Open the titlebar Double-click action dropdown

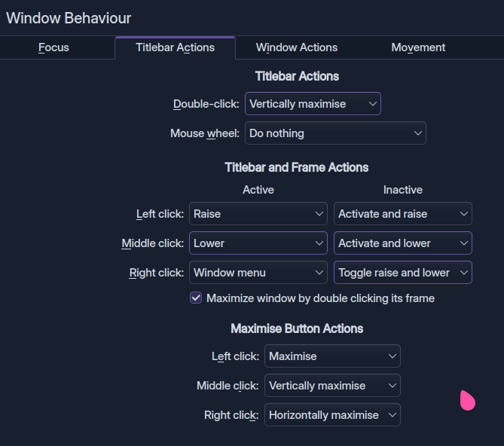(x=313, y=104)
